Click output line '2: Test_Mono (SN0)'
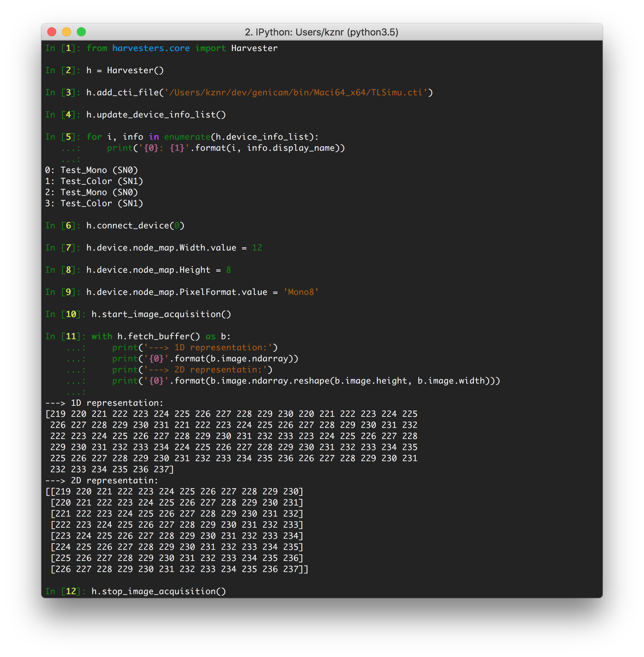 coord(91,193)
